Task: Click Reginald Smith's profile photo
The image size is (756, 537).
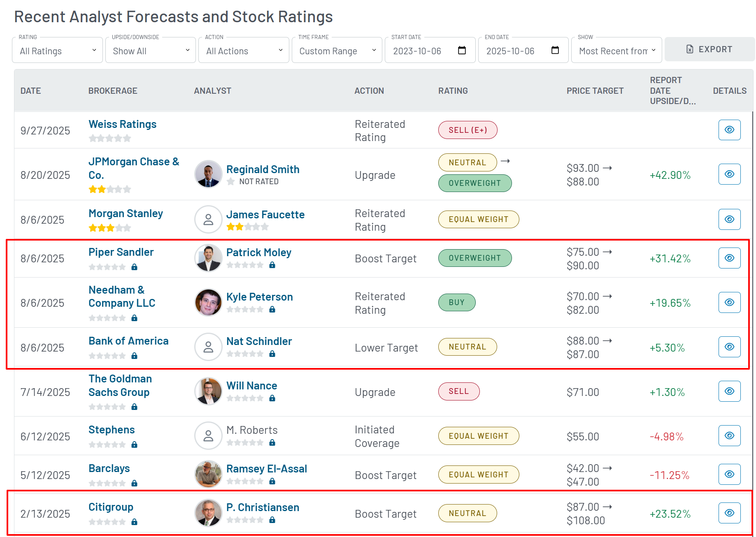Action: 208,174
